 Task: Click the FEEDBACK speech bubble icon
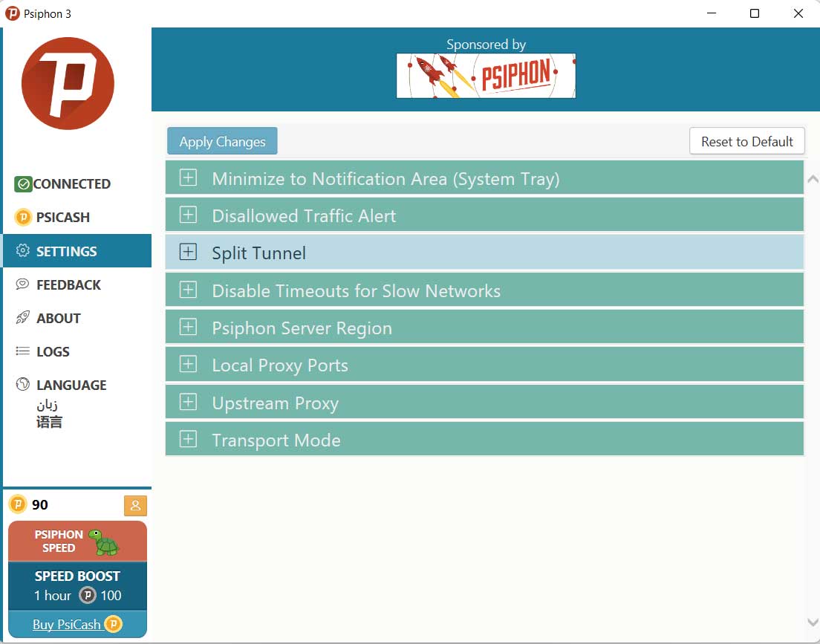pos(22,284)
